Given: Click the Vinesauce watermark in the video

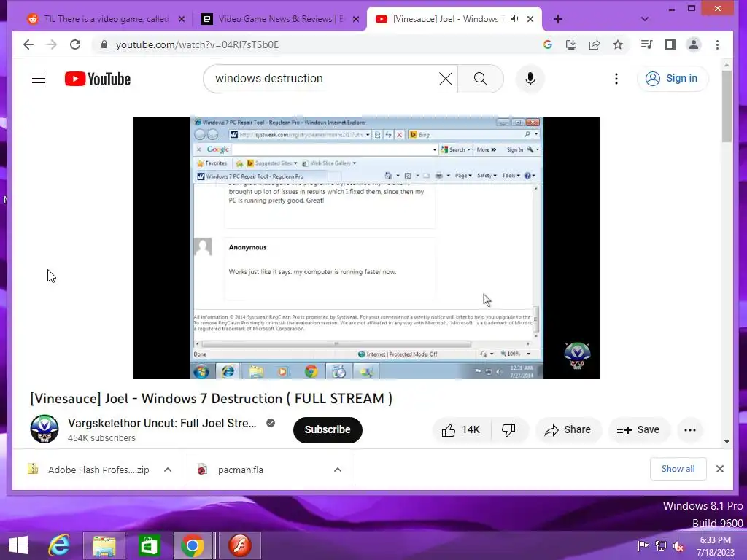Looking at the screenshot, I should tap(578, 356).
